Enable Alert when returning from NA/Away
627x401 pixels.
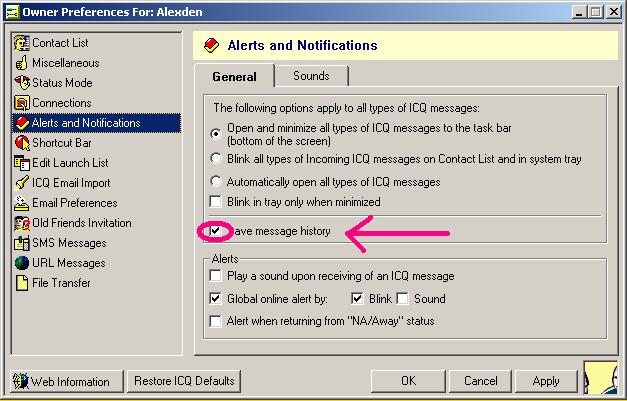[216, 321]
